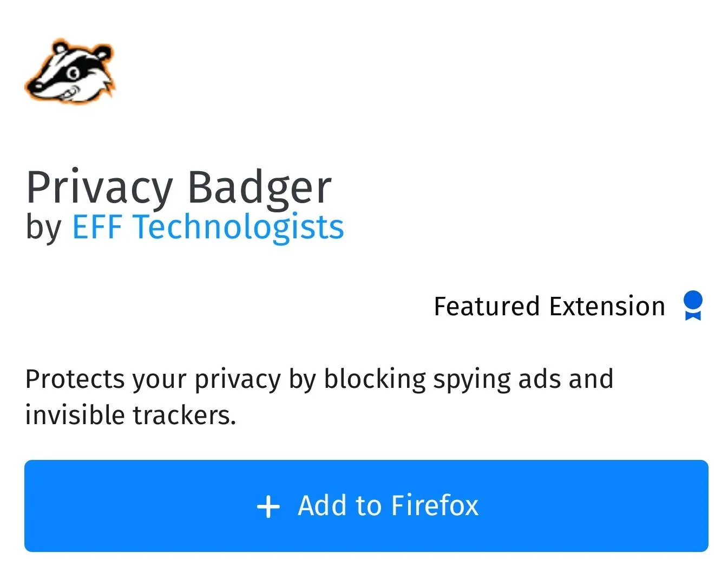The image size is (728, 578).
Task: Click the blue Featured ribbon badge icon
Action: pos(693,306)
